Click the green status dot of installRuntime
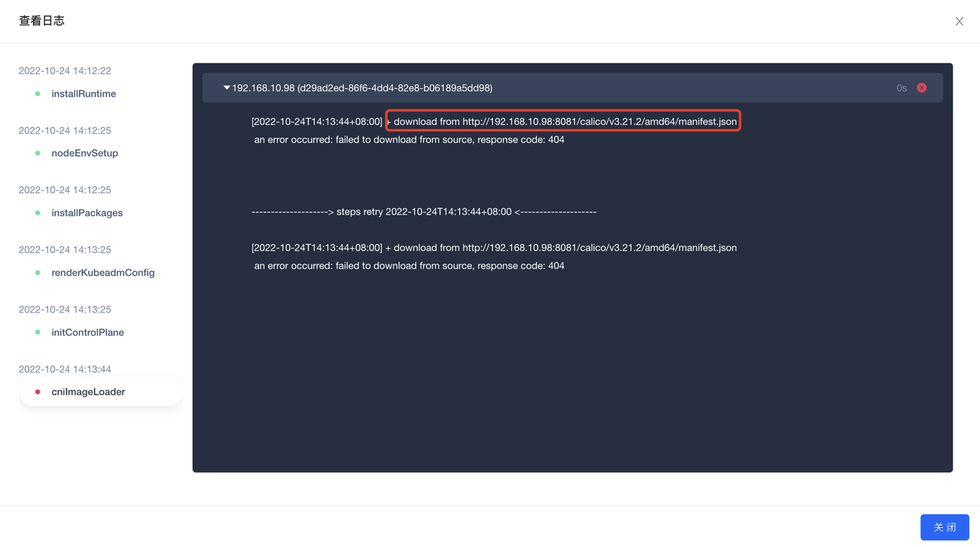980x547 pixels. tap(38, 93)
